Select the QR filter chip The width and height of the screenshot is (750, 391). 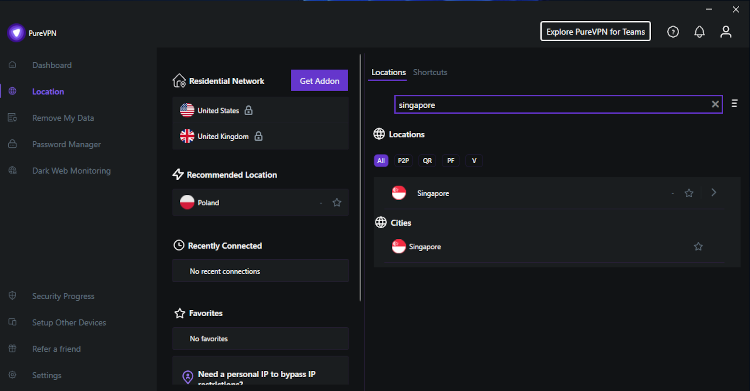tap(427, 160)
